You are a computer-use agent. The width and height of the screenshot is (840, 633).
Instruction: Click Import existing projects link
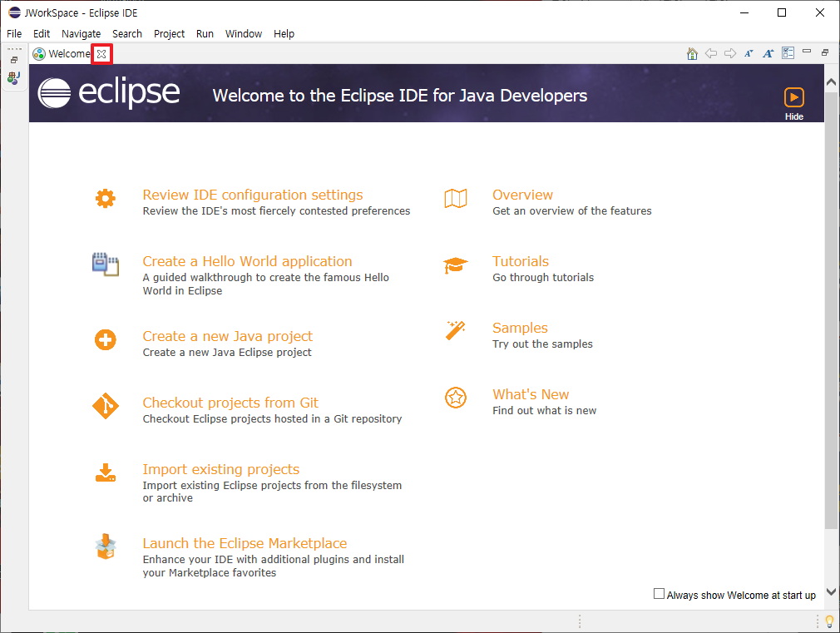coord(221,469)
